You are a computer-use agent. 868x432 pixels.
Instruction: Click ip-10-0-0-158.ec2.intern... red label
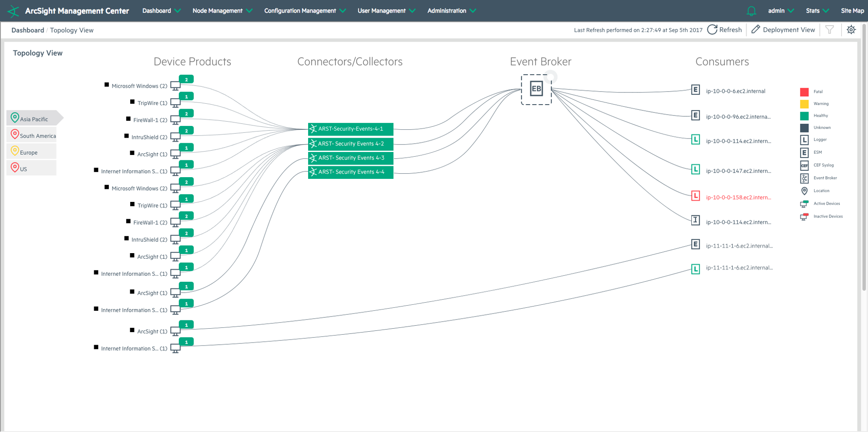tap(738, 197)
